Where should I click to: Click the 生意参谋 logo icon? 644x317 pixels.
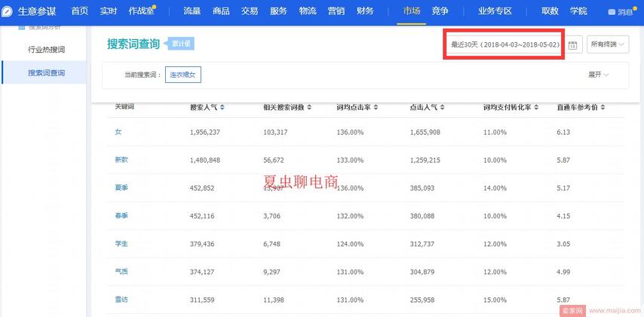tap(8, 11)
